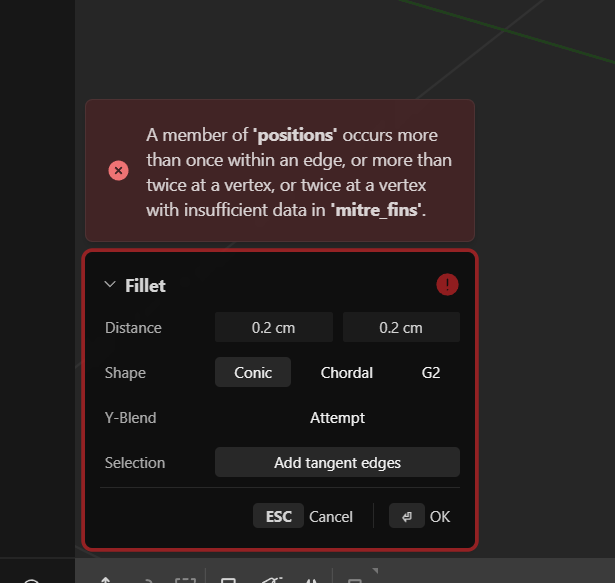This screenshot has width=615, height=583.
Task: Click the Fillet dialog title
Action: pos(146,285)
